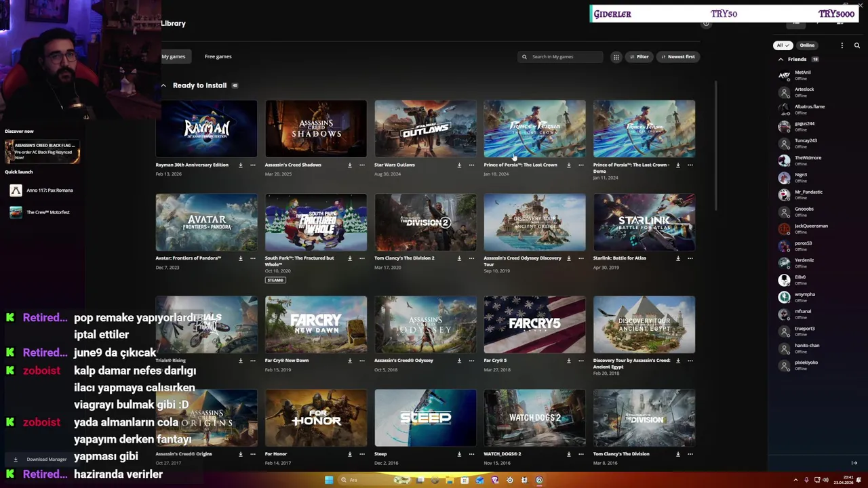The image size is (868, 488).
Task: Open Download Manager
Action: [42, 460]
